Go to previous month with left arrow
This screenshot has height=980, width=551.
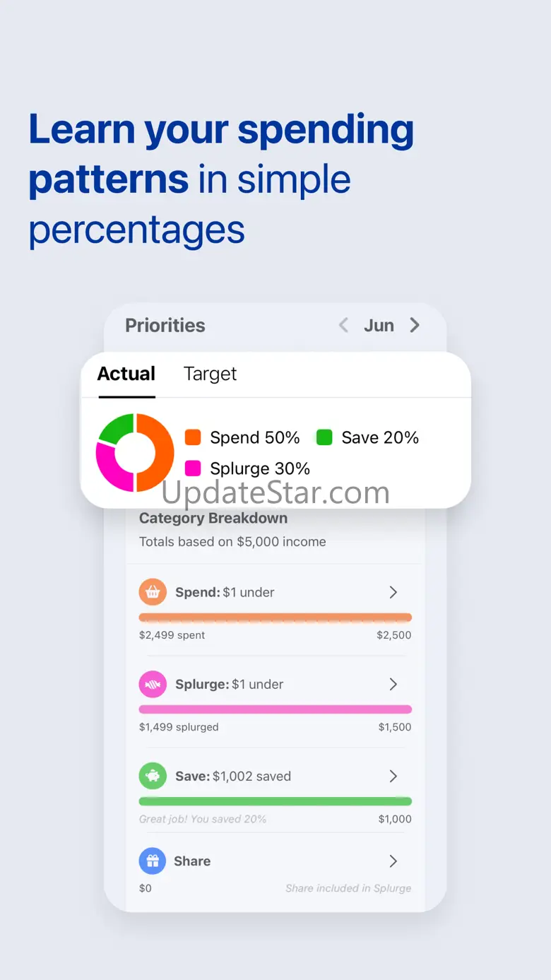(343, 325)
